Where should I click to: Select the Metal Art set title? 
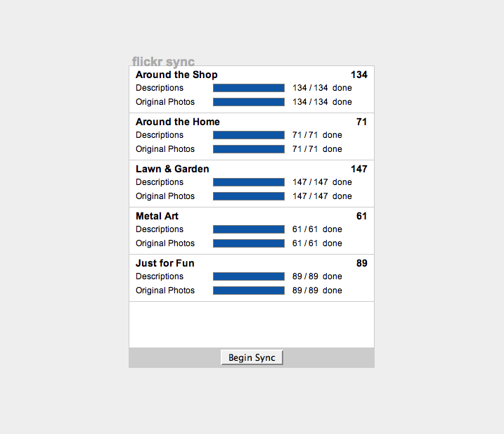click(x=157, y=216)
